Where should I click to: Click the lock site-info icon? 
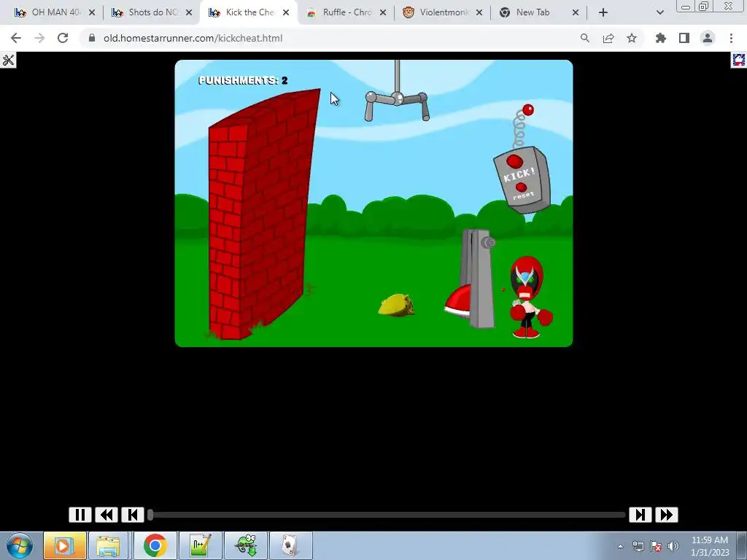coord(92,38)
